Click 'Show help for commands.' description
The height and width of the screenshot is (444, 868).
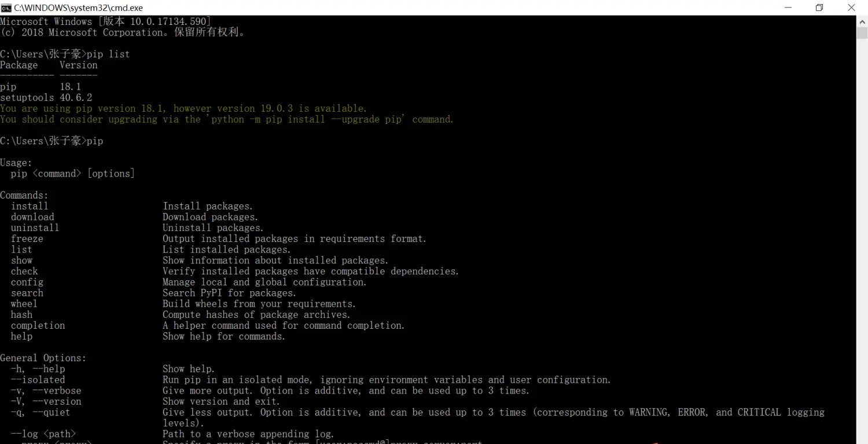(x=224, y=336)
